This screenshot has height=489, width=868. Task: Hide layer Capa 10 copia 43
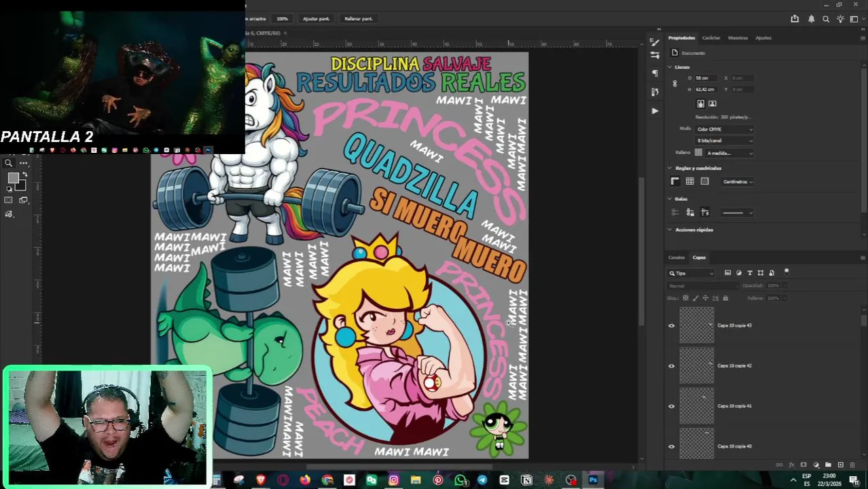coord(672,325)
